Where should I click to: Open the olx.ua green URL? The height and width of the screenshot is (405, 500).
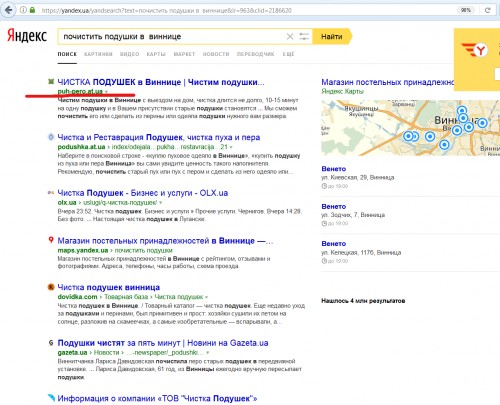click(67, 202)
